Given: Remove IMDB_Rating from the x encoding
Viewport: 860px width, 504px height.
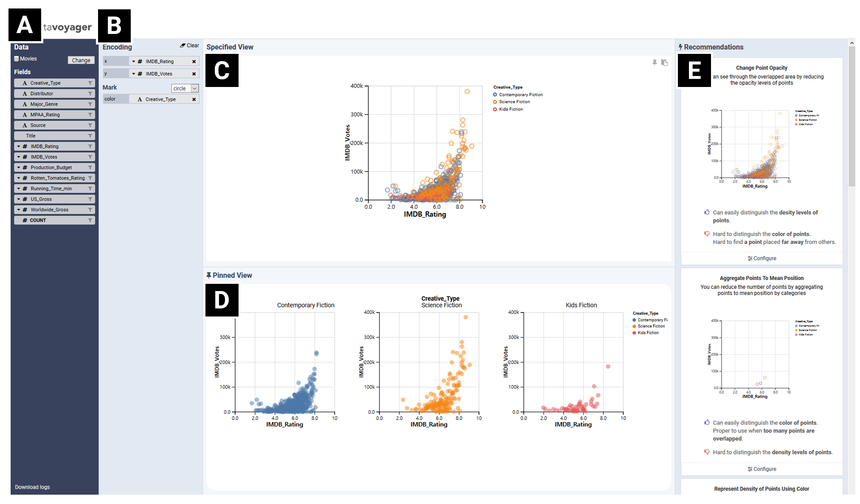Looking at the screenshot, I should click(194, 62).
